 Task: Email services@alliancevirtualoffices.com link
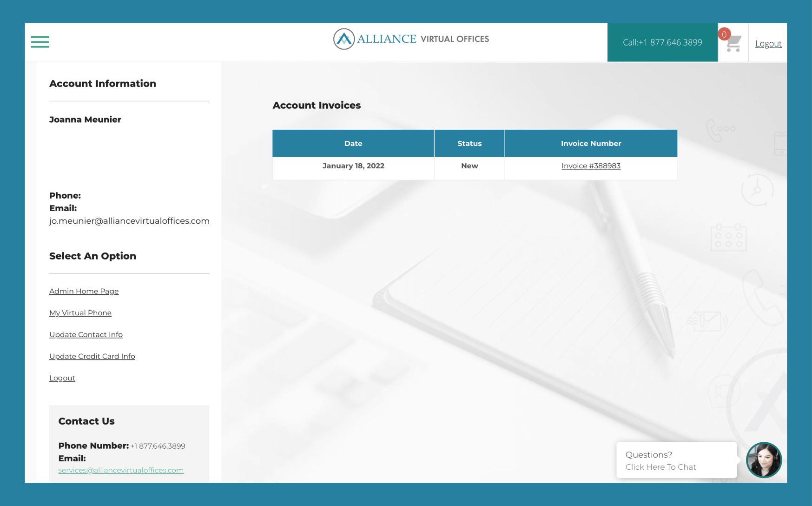[x=121, y=470]
